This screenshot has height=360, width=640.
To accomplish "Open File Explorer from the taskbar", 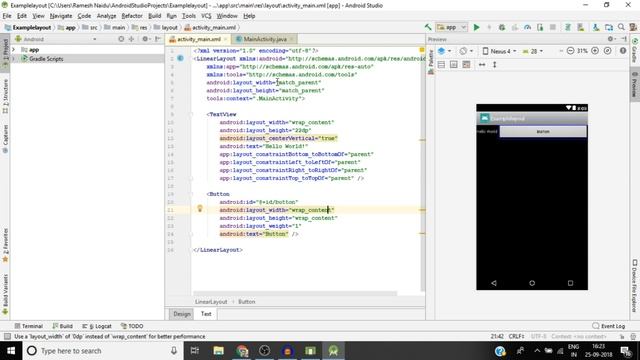I will (x=218, y=351).
